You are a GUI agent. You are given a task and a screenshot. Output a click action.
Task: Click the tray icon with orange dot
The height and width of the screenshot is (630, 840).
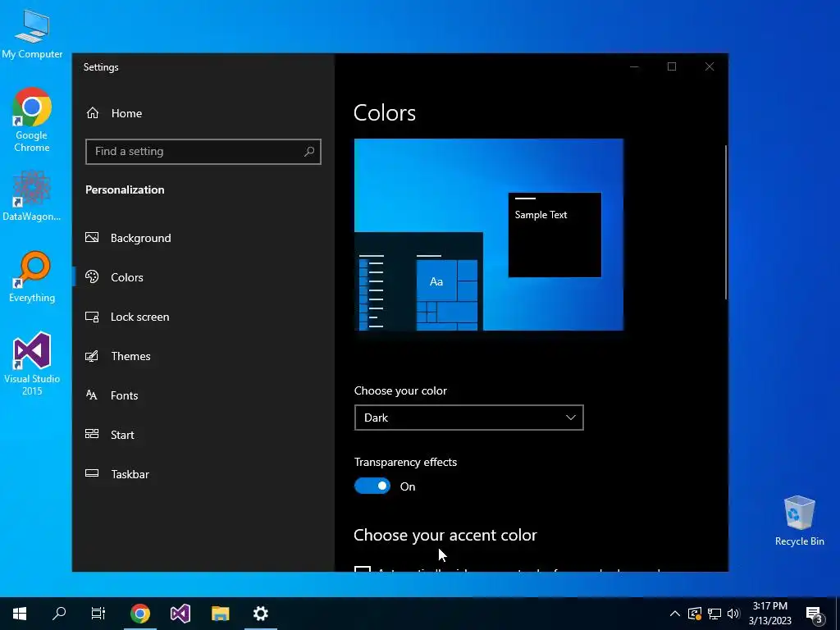click(695, 614)
